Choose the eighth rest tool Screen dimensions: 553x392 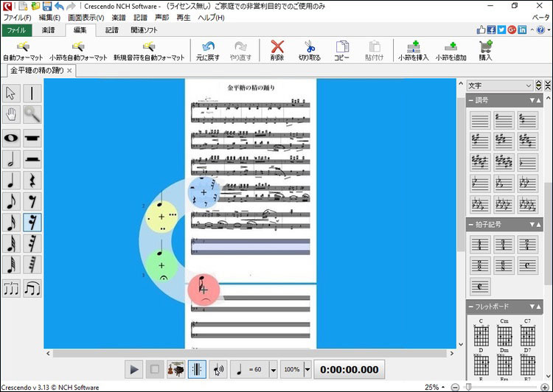32,202
